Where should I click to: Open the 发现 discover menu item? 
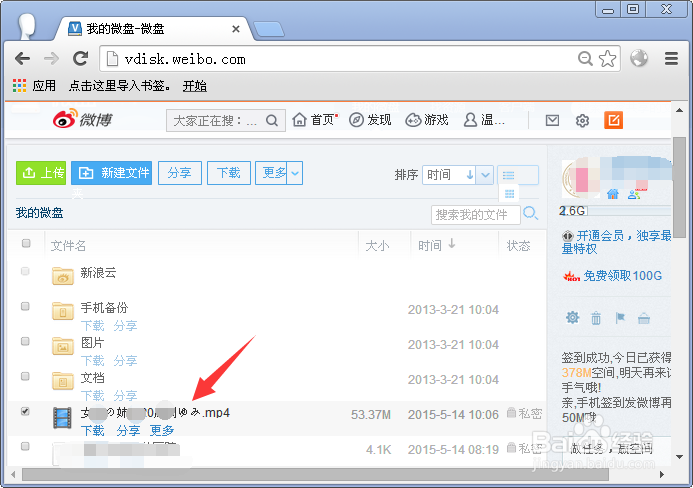[370, 120]
